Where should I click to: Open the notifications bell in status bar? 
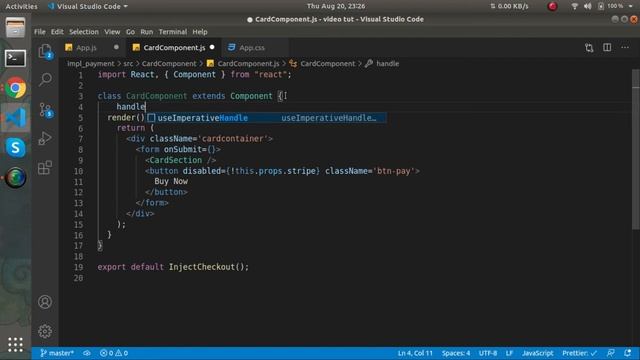(627, 353)
